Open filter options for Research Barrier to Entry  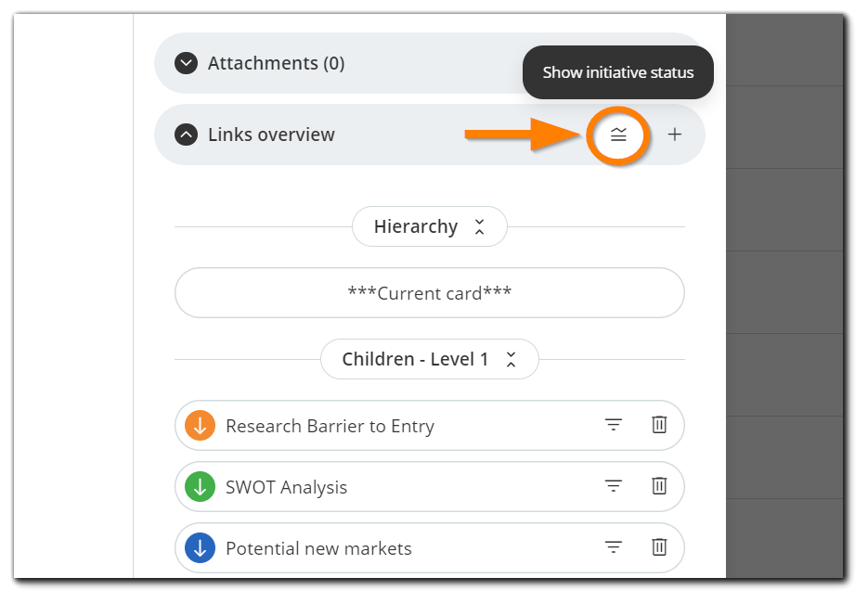(x=613, y=424)
